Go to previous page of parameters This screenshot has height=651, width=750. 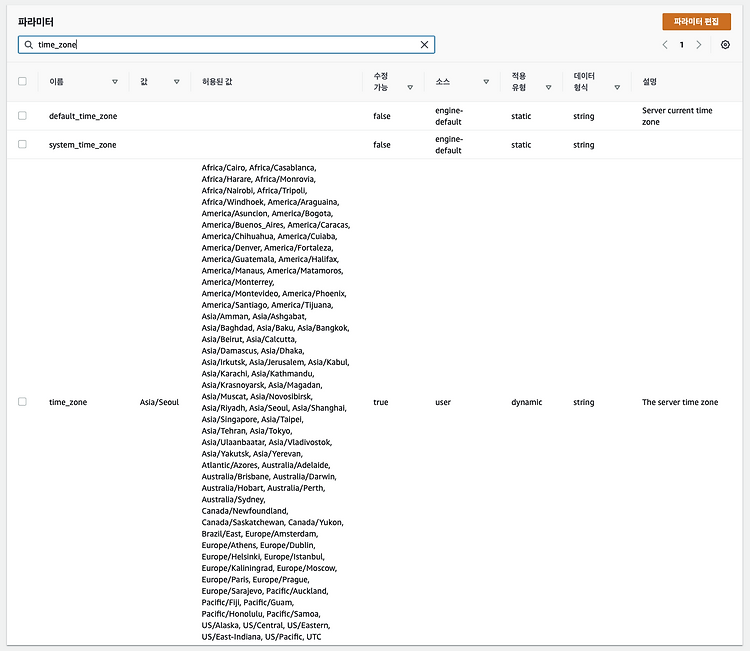665,44
